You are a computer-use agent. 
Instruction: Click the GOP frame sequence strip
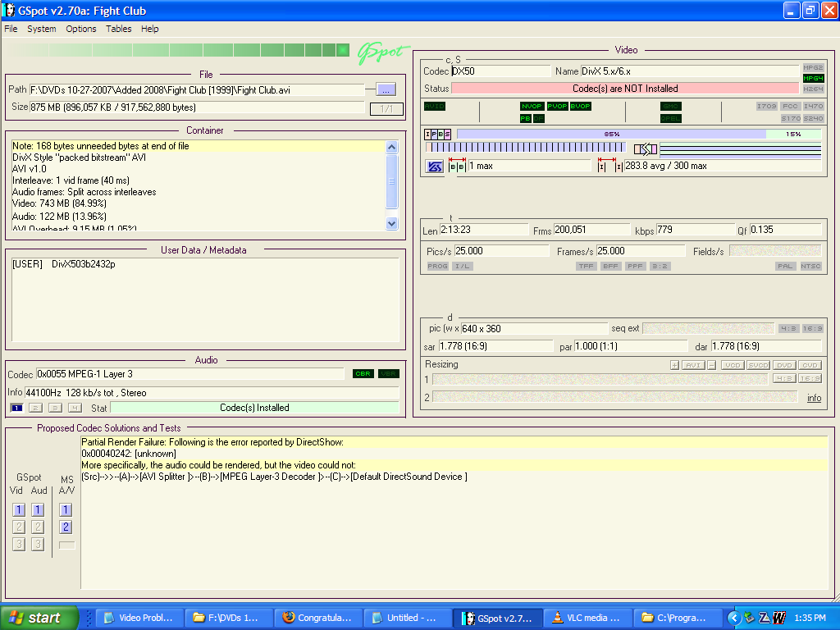[526, 148]
